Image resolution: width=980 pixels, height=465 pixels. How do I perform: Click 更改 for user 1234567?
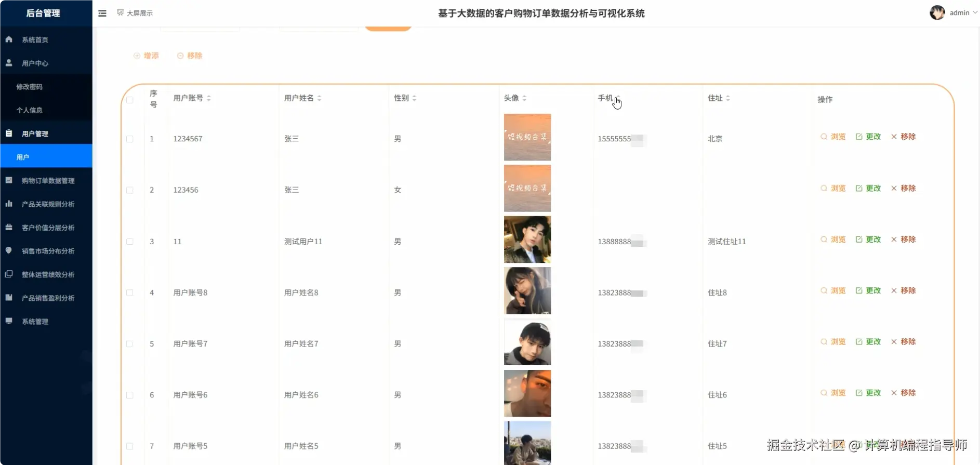(868, 137)
